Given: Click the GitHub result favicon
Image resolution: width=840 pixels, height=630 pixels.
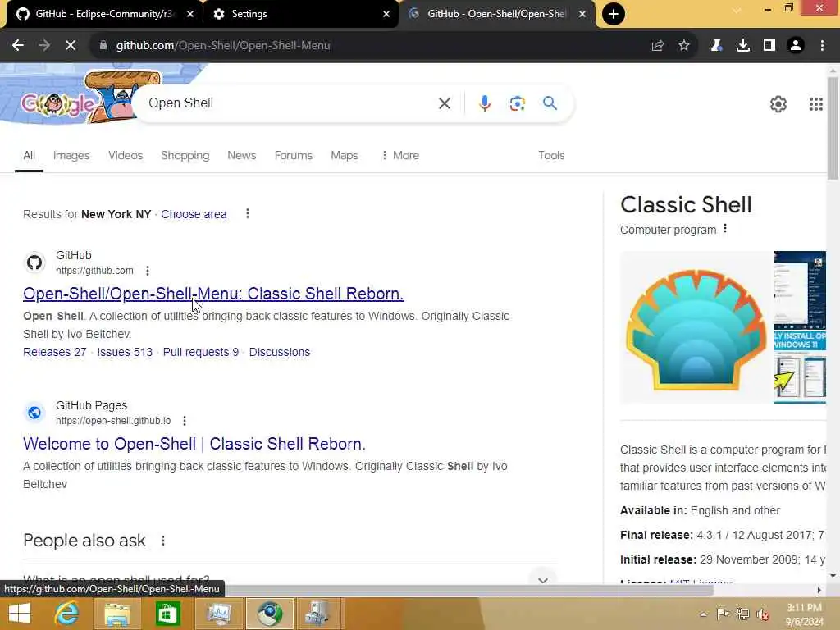Looking at the screenshot, I should point(34,262).
